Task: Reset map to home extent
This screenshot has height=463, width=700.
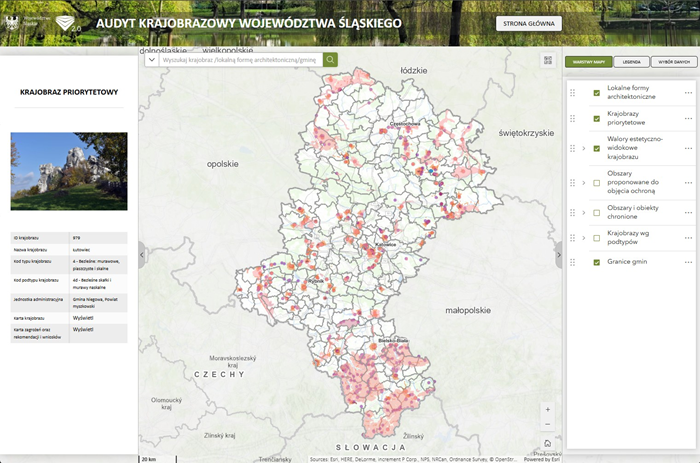Action: pos(547,443)
